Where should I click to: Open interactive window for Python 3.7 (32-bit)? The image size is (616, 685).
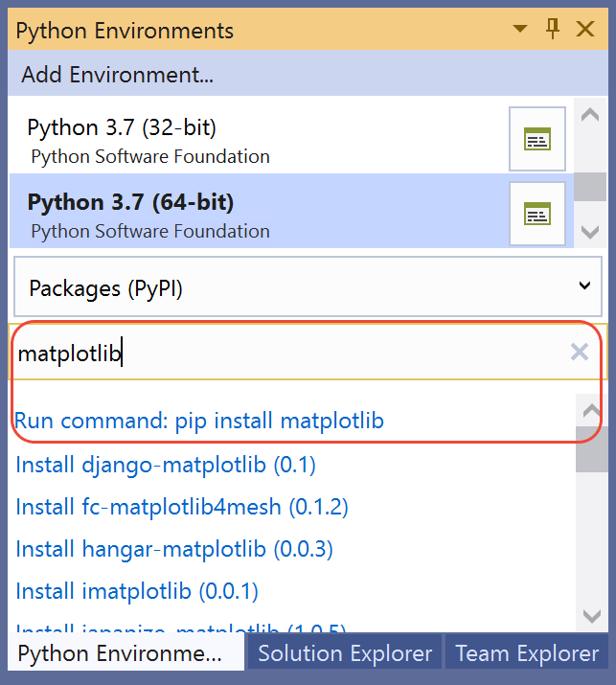(x=536, y=140)
